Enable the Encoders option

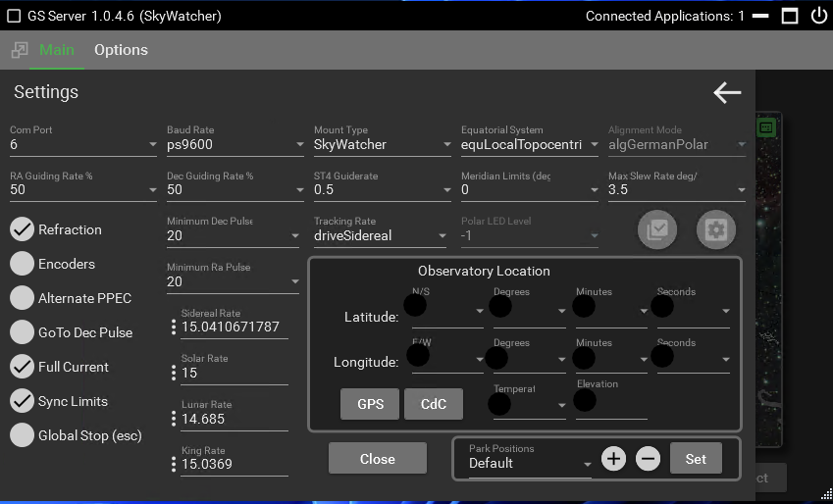[22, 264]
